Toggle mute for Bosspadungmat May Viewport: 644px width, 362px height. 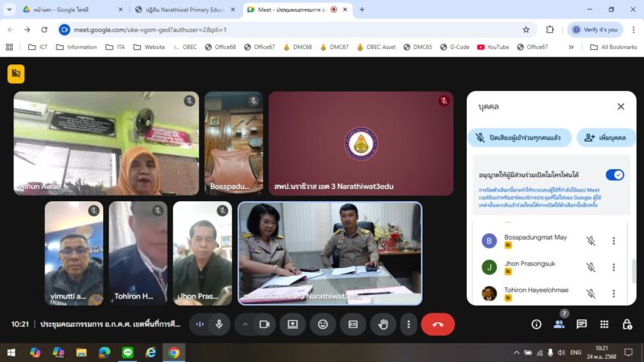pos(590,241)
